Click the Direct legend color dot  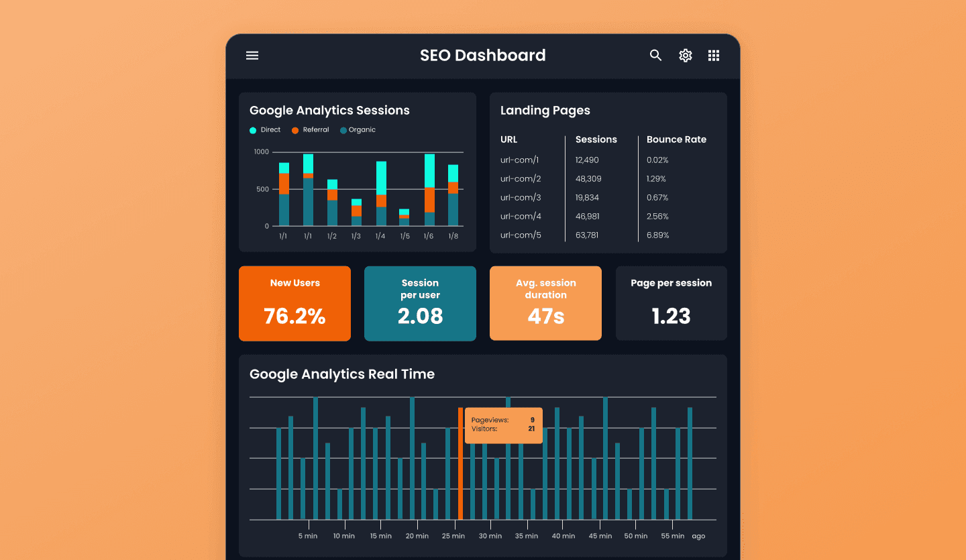[x=253, y=130]
